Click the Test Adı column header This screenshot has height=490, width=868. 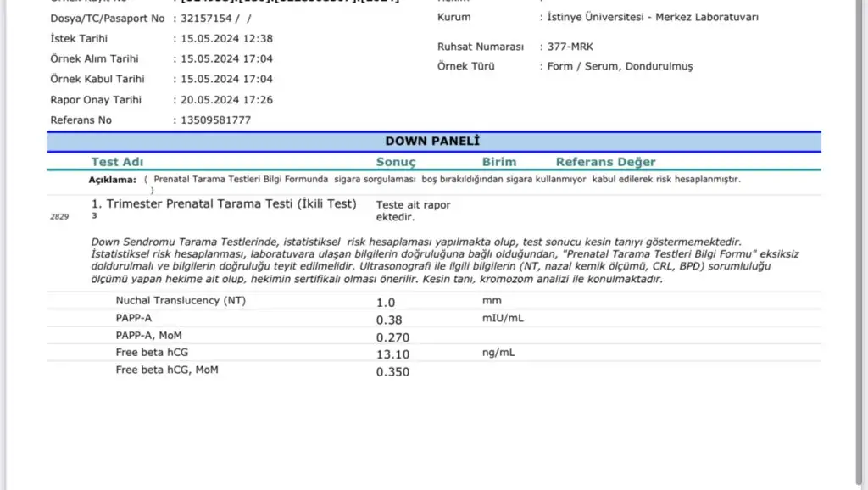pyautogui.click(x=117, y=162)
